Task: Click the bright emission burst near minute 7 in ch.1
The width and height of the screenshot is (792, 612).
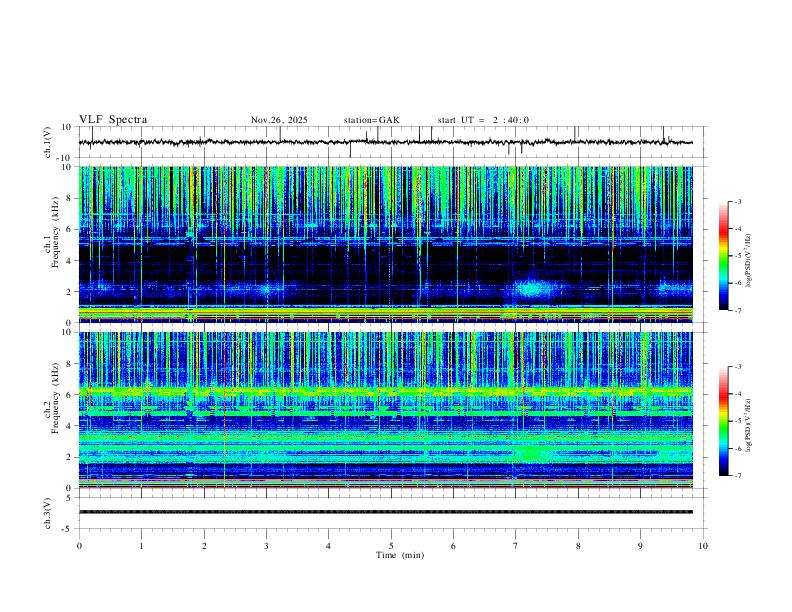Action: point(531,289)
